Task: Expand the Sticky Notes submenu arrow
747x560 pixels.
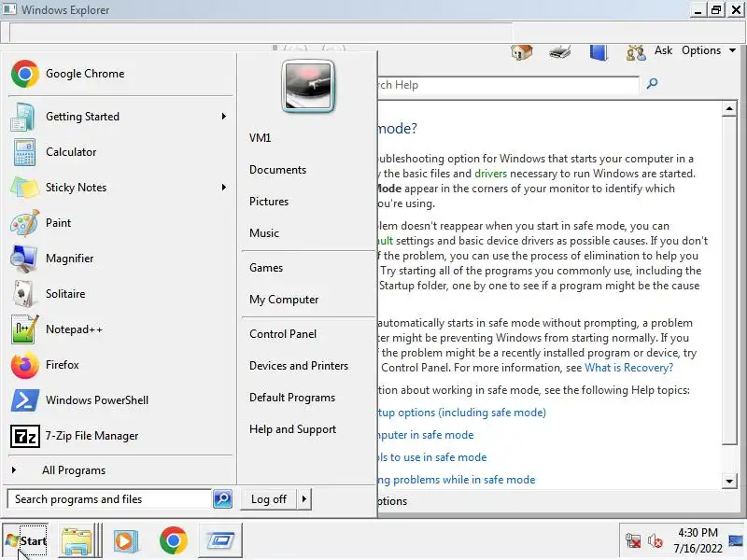Action: 223,188
